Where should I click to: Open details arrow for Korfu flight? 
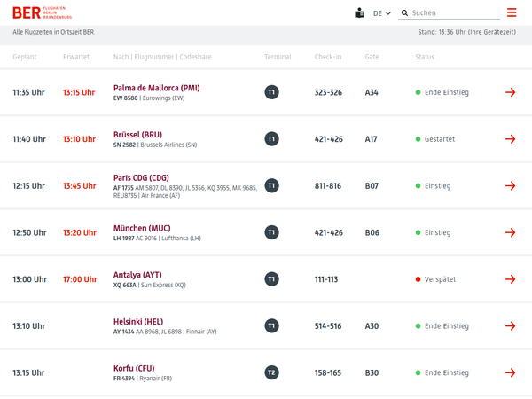510,373
